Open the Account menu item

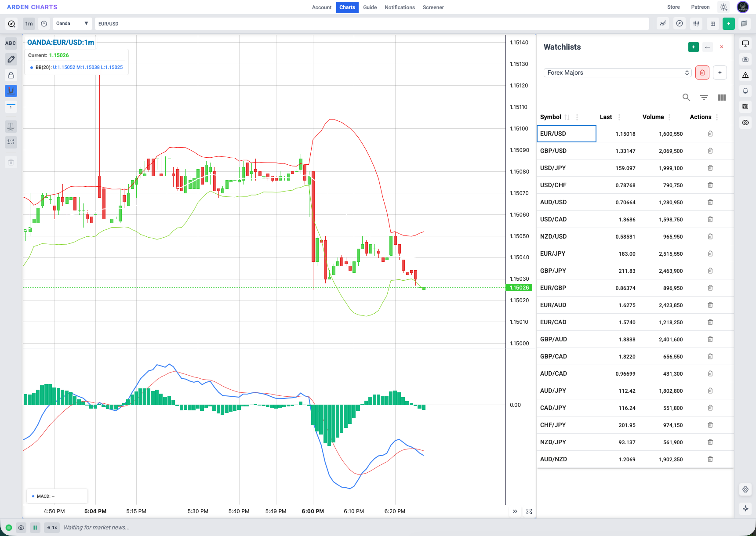(321, 7)
